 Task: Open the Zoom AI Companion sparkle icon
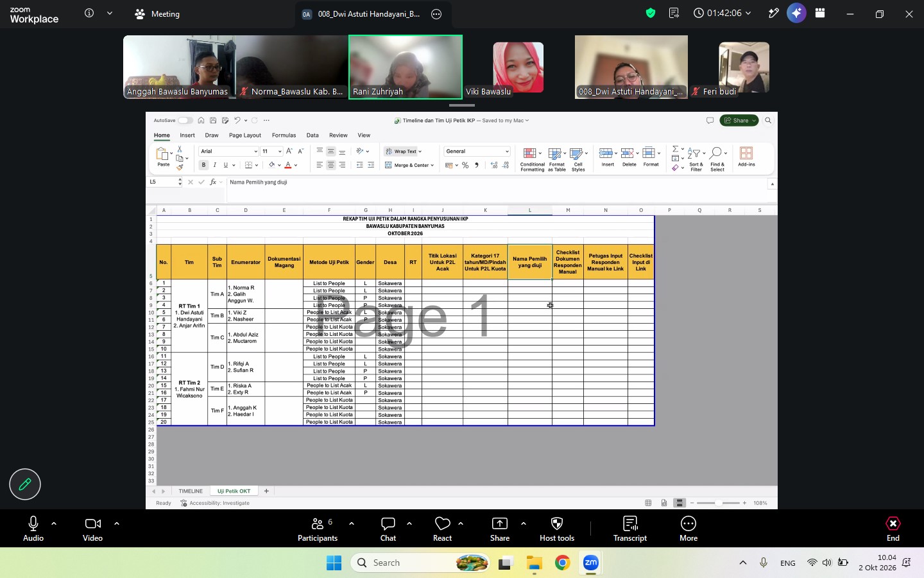[x=796, y=13]
